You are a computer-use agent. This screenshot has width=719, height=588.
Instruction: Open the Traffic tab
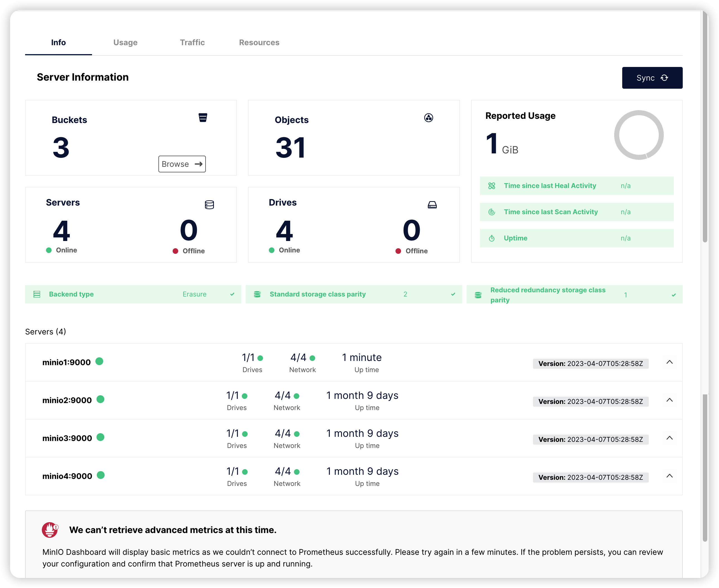pyautogui.click(x=192, y=42)
